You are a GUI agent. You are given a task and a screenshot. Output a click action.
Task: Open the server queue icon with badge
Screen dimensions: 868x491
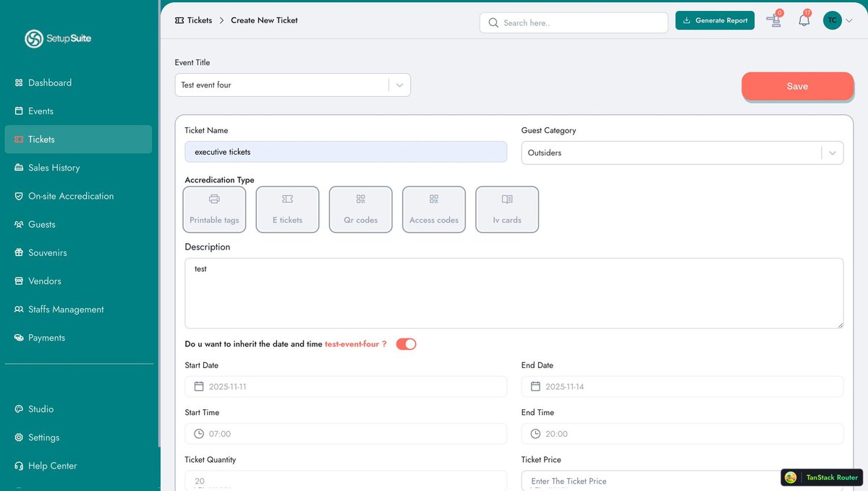point(774,20)
